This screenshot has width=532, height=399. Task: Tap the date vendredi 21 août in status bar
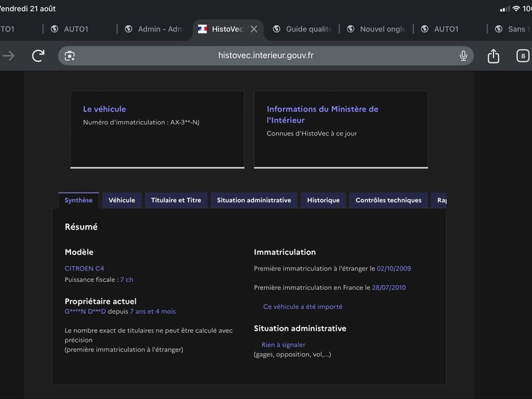28,9
